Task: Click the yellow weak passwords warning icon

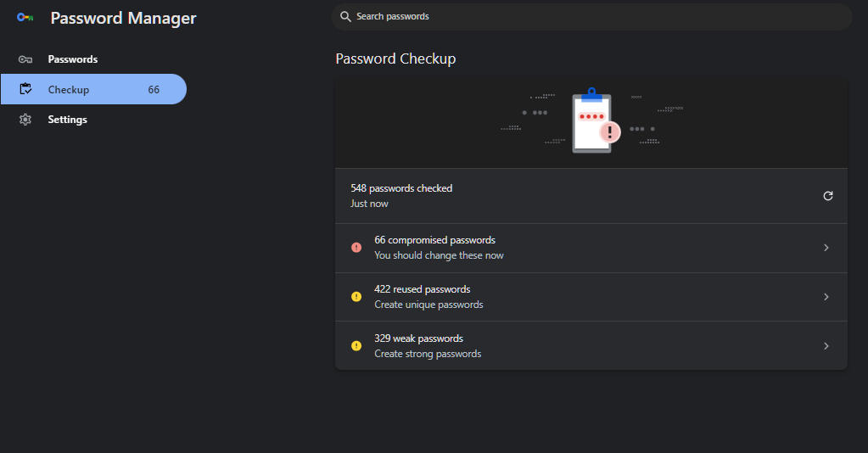Action: 356,345
